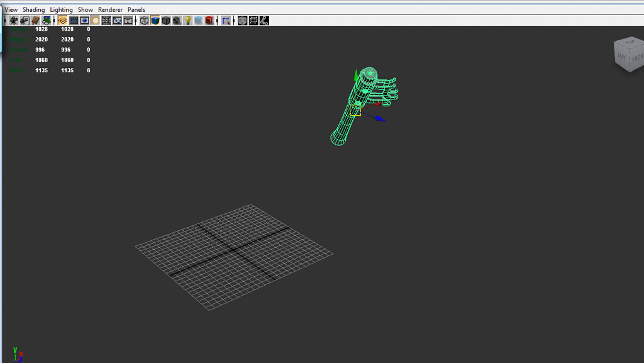This screenshot has height=363, width=644.
Task: Click the gate mask icon
Action: (94, 20)
